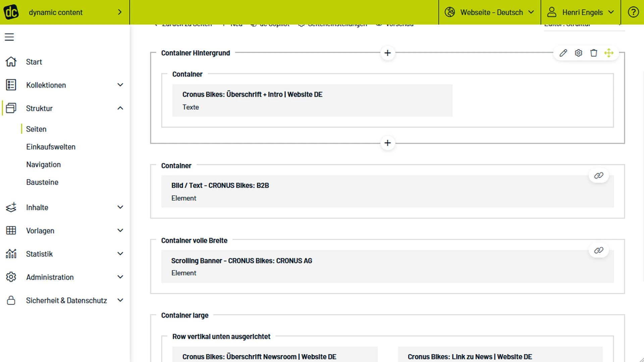Viewport: 644px width, 362px height.
Task: Click the Administration menu label
Action: pos(50,277)
